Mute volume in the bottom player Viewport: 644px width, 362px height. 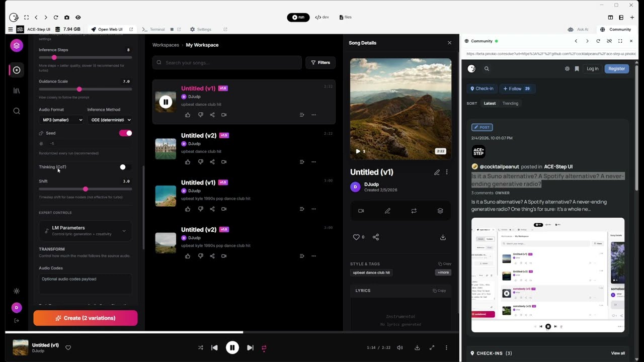pos(400,347)
